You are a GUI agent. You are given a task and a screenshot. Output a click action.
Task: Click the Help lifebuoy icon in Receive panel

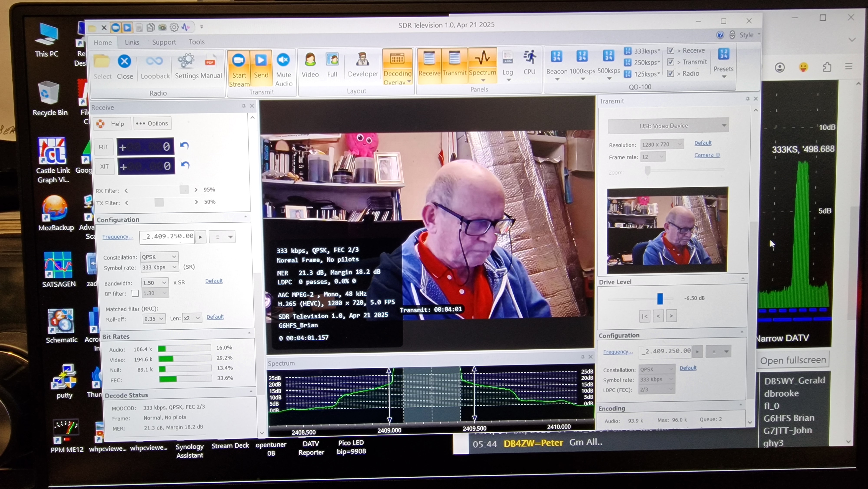tap(100, 124)
